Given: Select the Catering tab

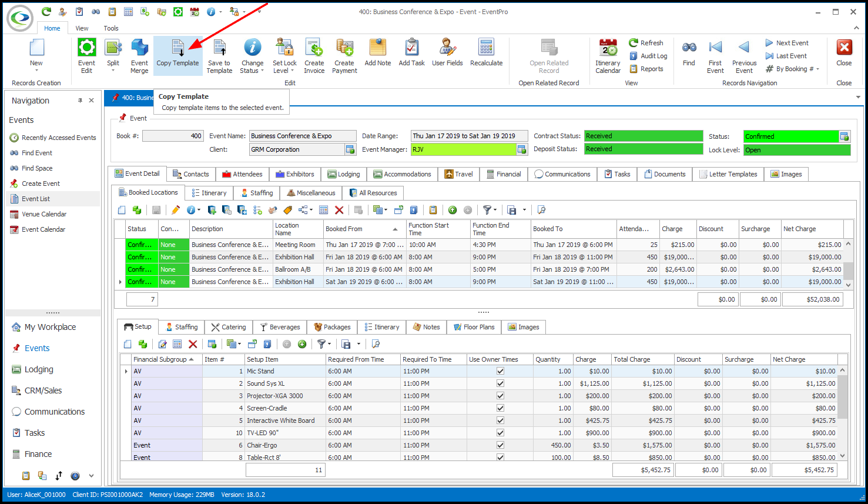Looking at the screenshot, I should [228, 327].
